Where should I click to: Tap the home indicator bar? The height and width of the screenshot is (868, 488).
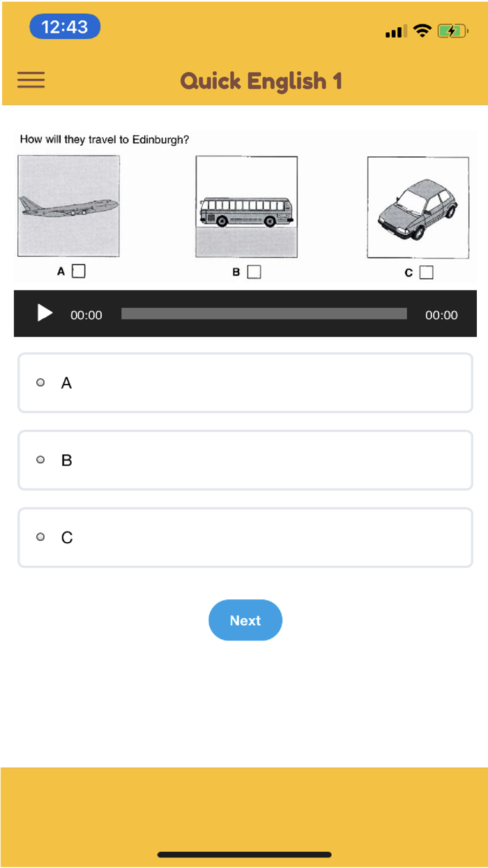click(x=245, y=854)
